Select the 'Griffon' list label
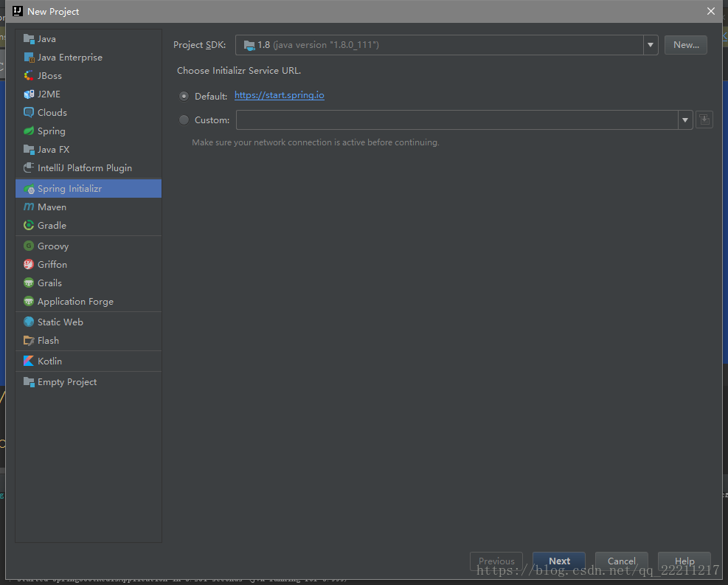Screen dimensions: 728x585 pyautogui.click(x=52, y=264)
